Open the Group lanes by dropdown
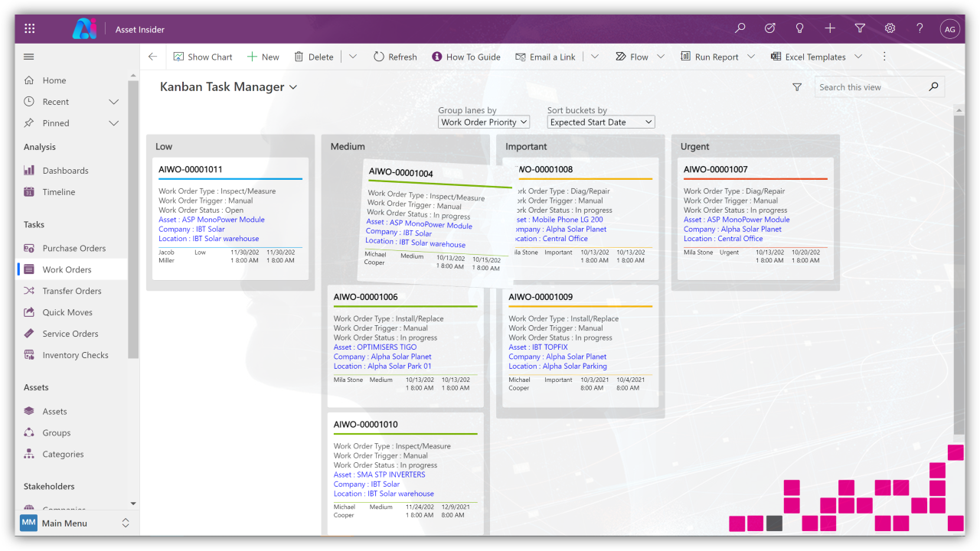980x551 pixels. click(x=483, y=122)
